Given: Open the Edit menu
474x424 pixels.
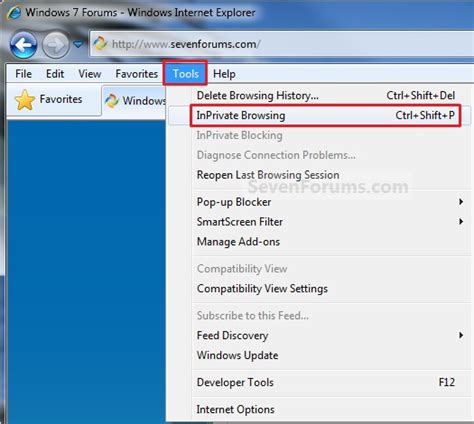Looking at the screenshot, I should click(x=55, y=74).
